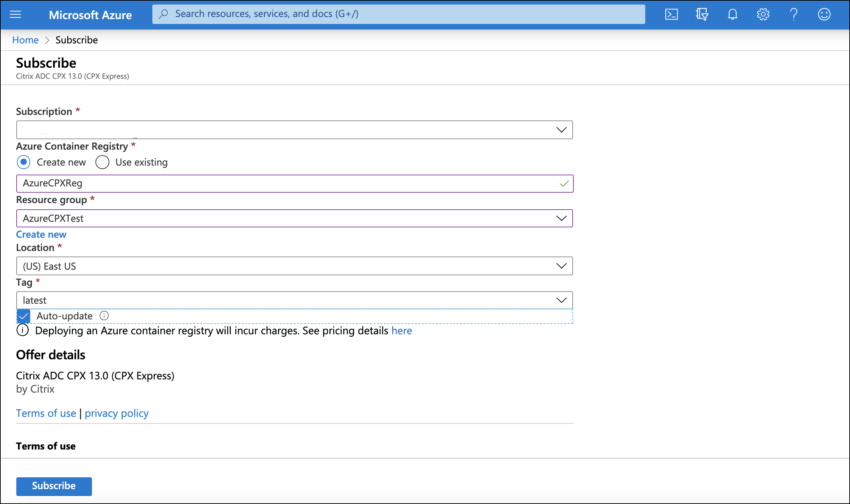Click the green validation checkmark
850x504 pixels.
[564, 184]
